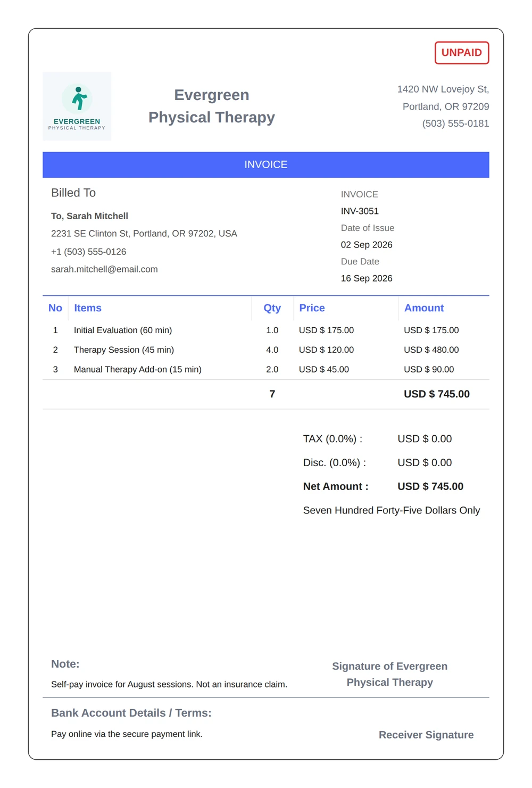The width and height of the screenshot is (532, 788).
Task: Select the issue date 02 Sep 2026
Action: [x=367, y=245]
